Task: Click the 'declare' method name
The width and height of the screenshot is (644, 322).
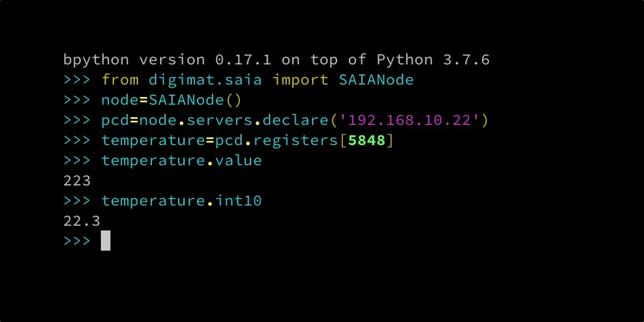Action: 295,120
